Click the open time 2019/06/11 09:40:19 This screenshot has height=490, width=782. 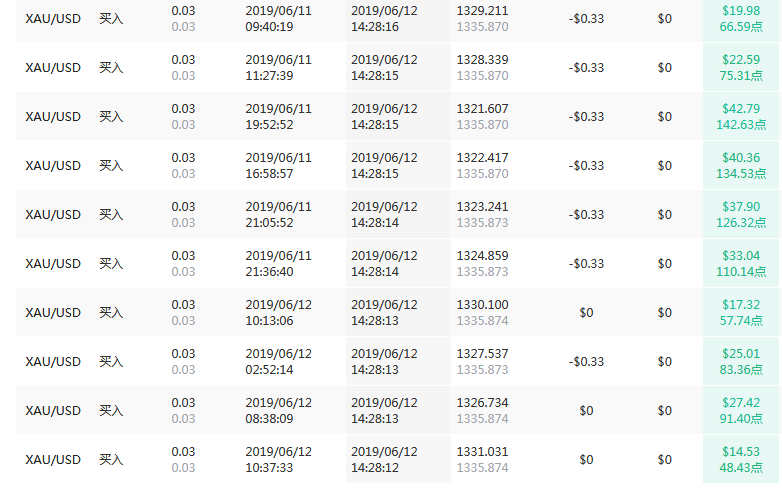click(278, 18)
